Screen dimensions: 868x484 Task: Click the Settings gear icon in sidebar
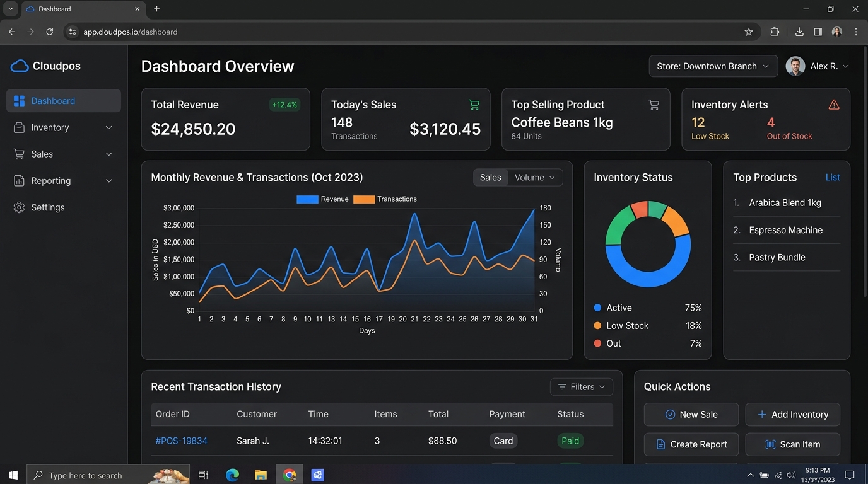[19, 207]
